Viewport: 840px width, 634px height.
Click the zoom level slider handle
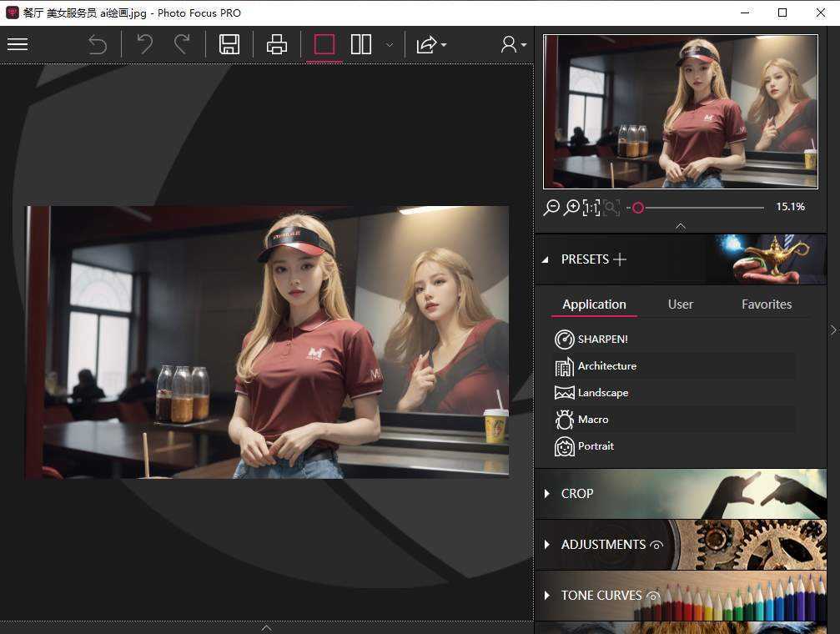tap(638, 208)
